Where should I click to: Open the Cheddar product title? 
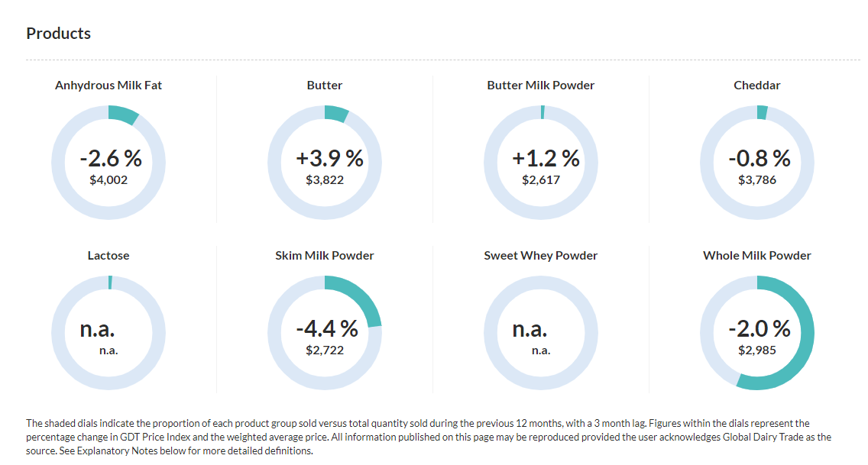[x=757, y=86]
